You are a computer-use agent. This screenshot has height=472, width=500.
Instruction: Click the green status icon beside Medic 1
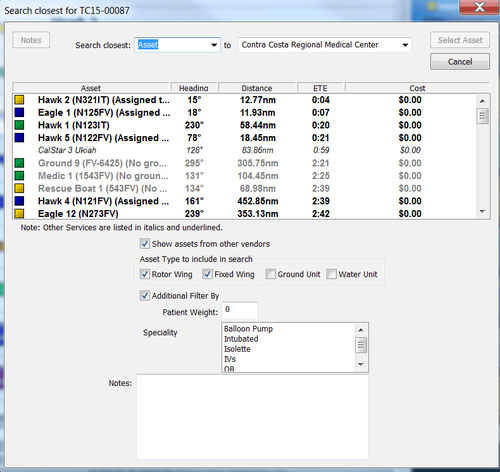[x=19, y=176]
